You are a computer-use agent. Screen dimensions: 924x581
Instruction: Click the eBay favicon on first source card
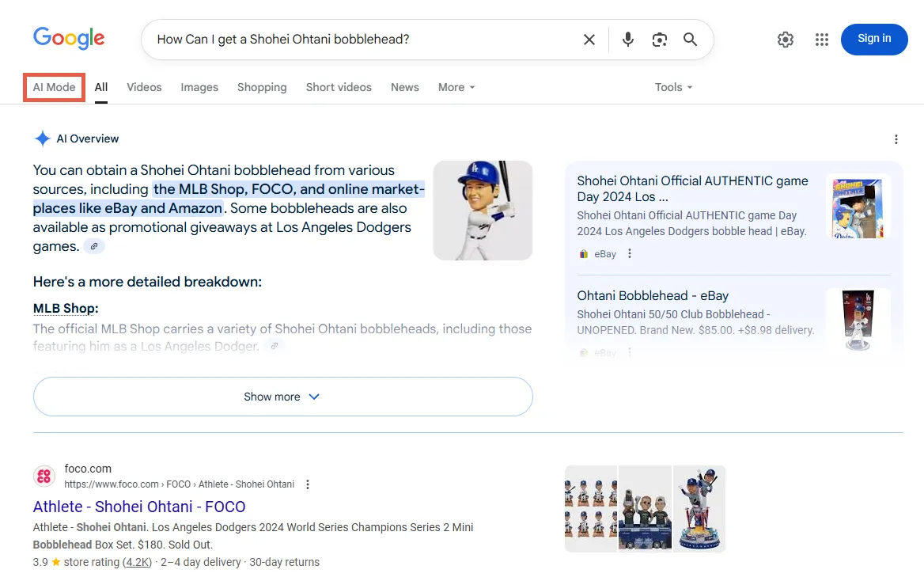[583, 253]
